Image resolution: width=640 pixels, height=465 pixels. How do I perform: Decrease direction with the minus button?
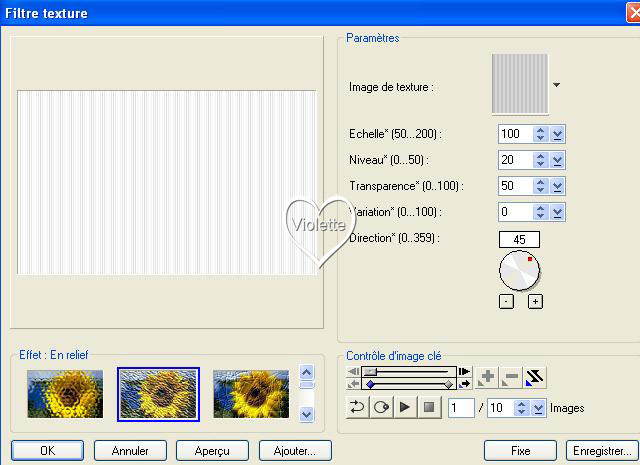pyautogui.click(x=506, y=302)
